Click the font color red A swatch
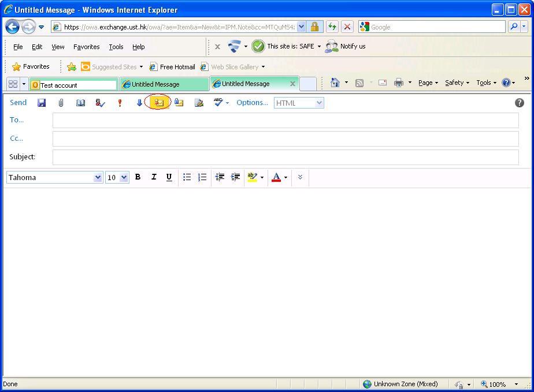 point(276,177)
